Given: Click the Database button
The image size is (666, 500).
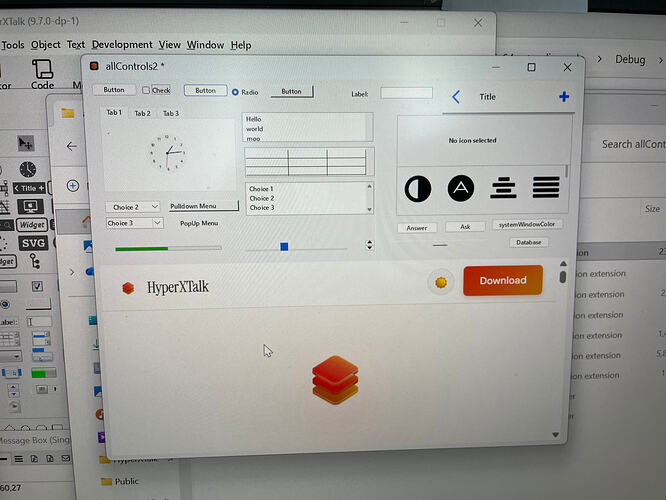Looking at the screenshot, I should click(x=529, y=242).
